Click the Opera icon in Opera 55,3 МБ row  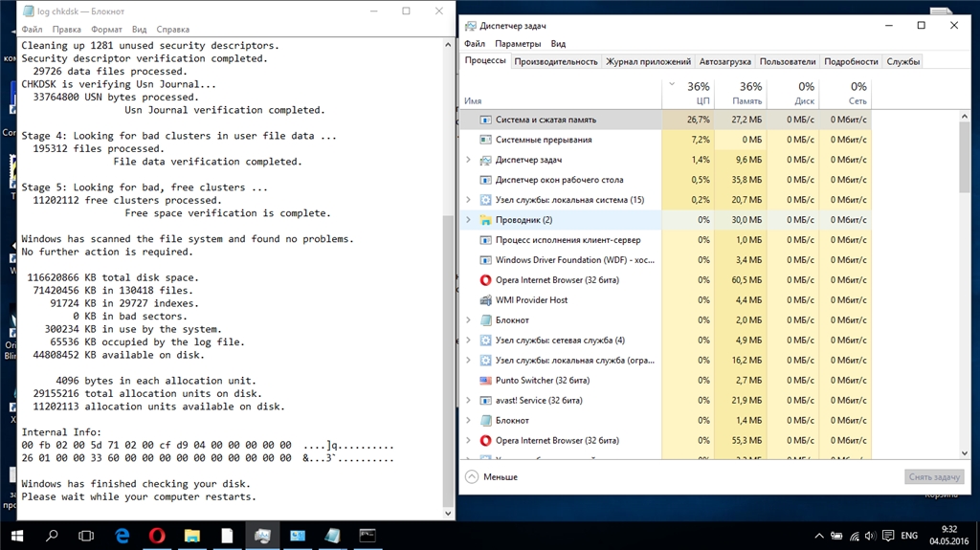click(485, 440)
